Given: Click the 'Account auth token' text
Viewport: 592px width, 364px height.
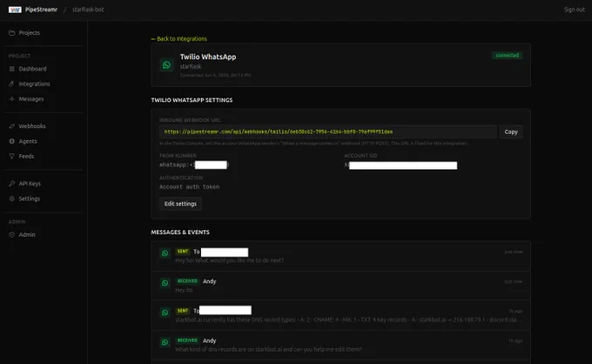Looking at the screenshot, I should 189,187.
